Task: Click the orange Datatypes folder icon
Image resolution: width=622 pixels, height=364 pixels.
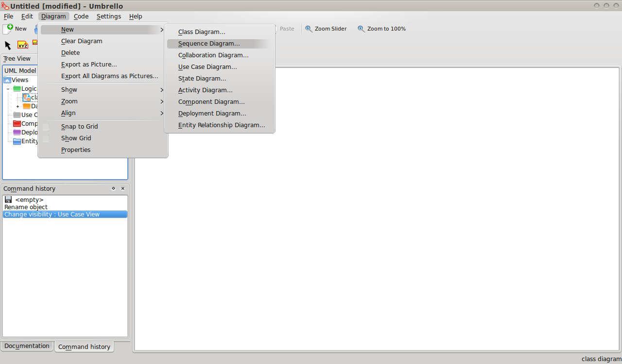Action: pos(27,106)
